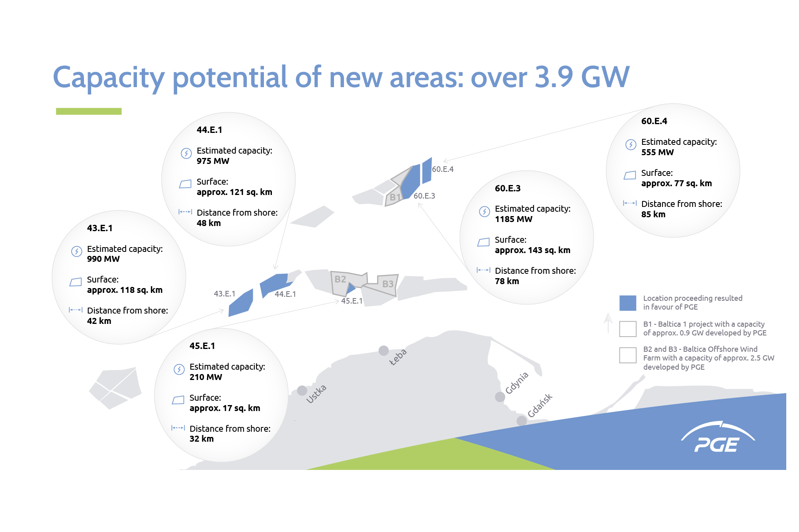Click the distance arrow icon in 60.E.3 bubble
The width and height of the screenshot is (799, 532).
(484, 270)
